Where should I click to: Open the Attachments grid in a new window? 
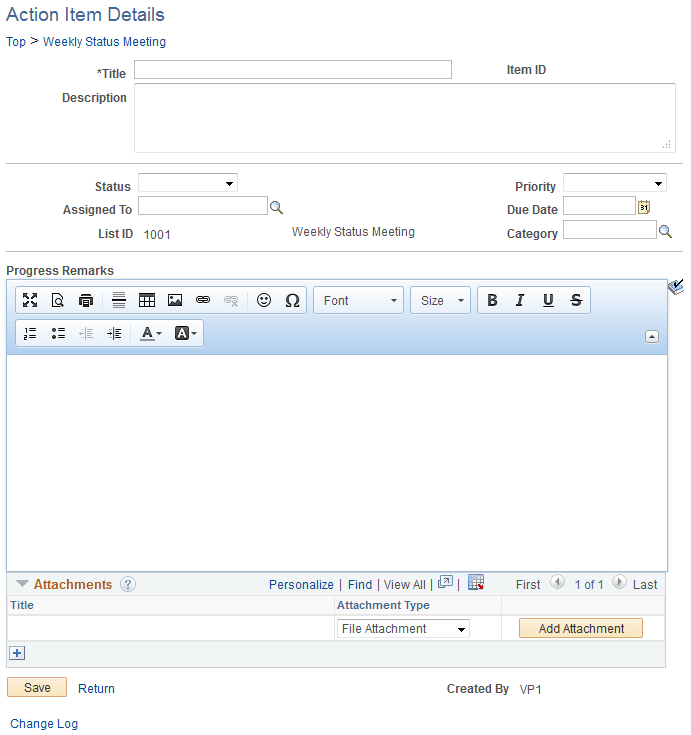pos(445,582)
